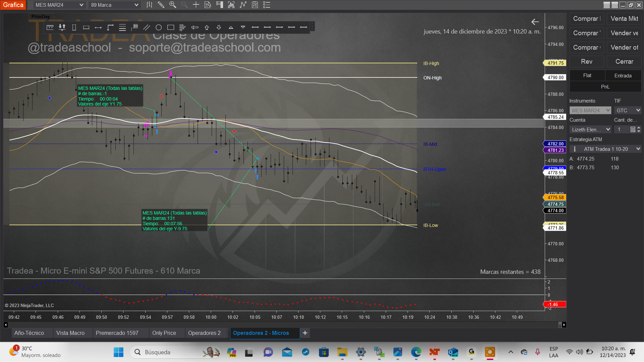Image resolution: width=644 pixels, height=362 pixels.
Task: Open the bar type selector icon
Action: (x=149, y=5)
